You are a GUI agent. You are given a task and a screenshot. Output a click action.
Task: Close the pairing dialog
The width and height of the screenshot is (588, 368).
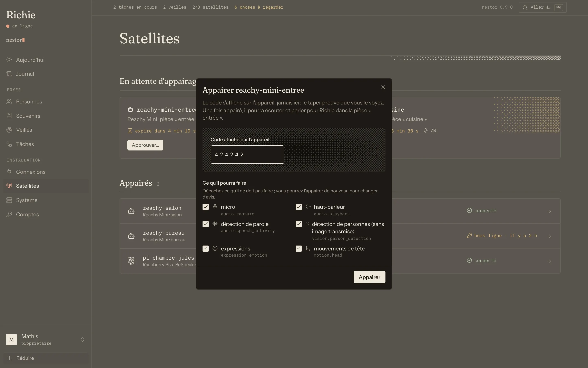click(x=383, y=87)
